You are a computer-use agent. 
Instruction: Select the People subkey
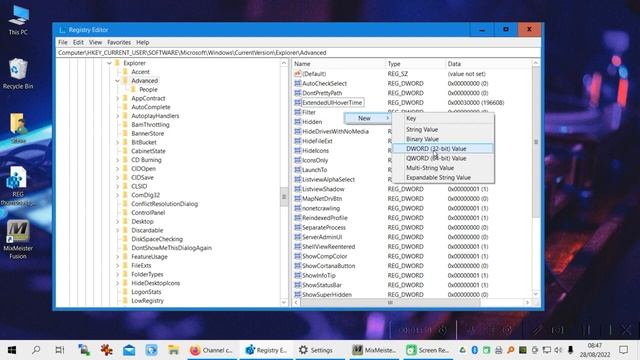click(148, 89)
